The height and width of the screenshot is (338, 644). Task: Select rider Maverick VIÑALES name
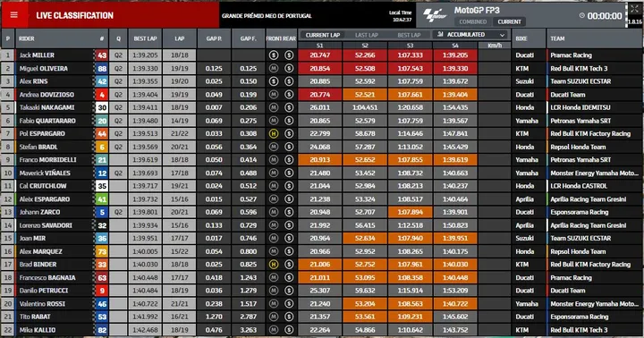45,173
